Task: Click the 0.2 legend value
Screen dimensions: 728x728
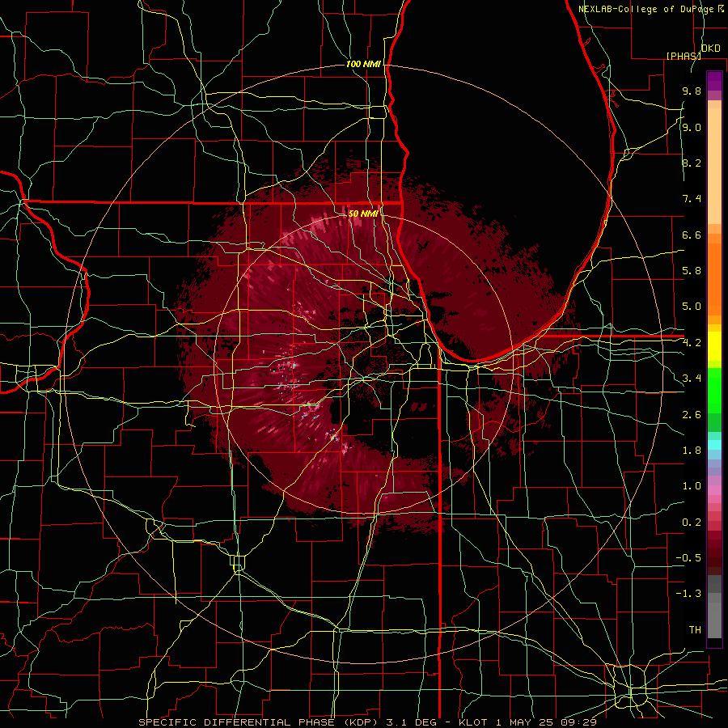Action: 692,523
